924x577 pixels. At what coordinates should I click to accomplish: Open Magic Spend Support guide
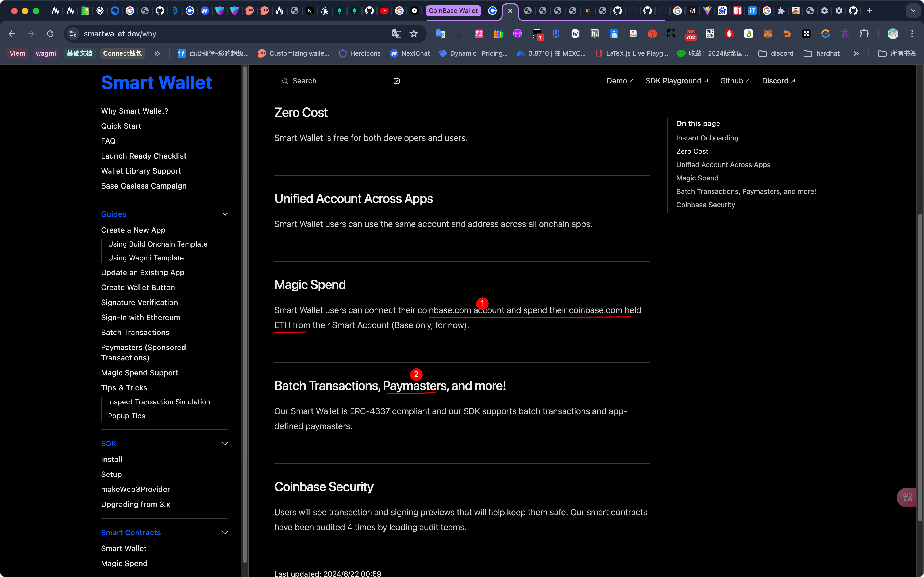click(x=140, y=373)
